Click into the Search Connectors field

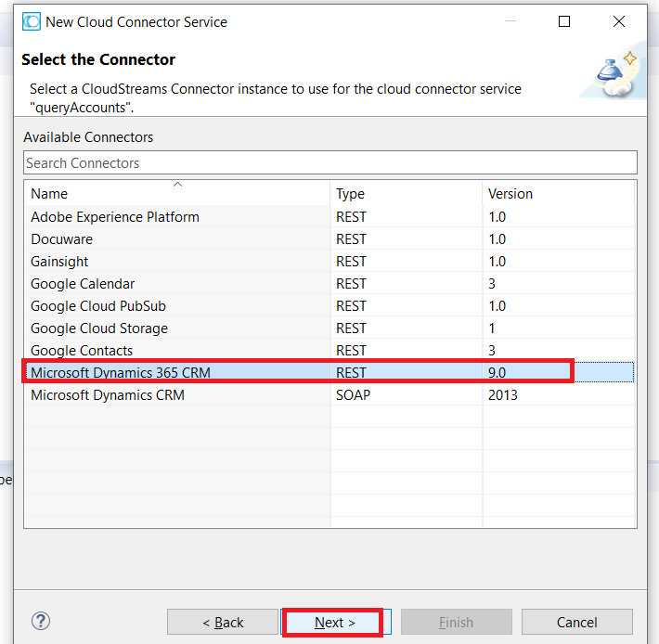(x=330, y=162)
